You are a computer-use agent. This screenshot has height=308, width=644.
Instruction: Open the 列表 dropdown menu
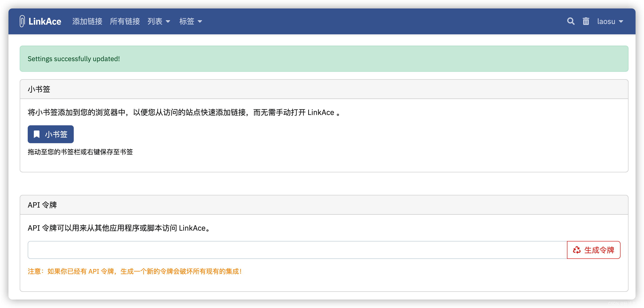(159, 22)
